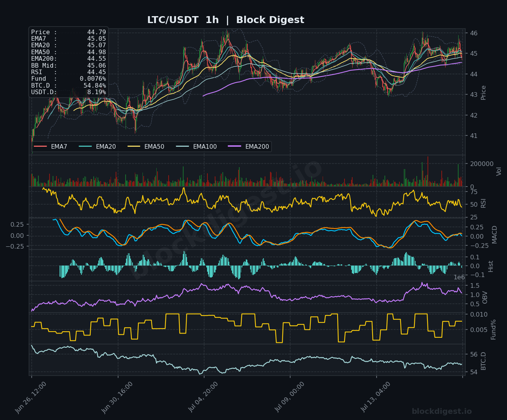Click the 0.010 funding axis tick

479,314
